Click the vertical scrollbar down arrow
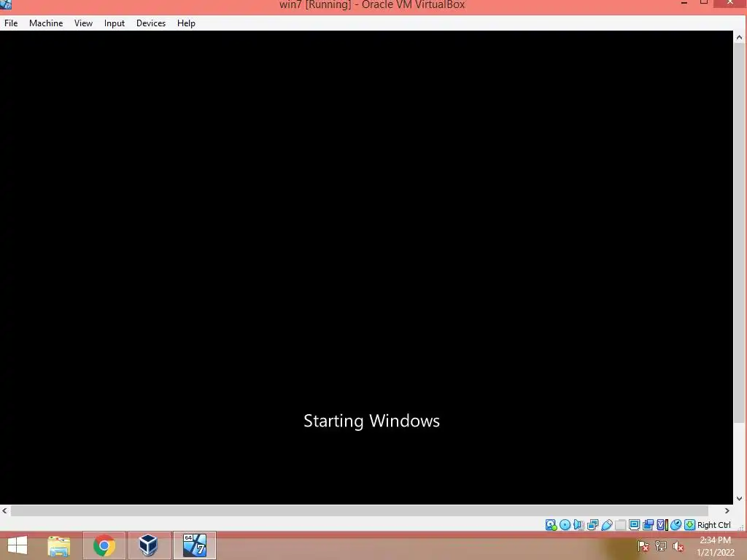Image resolution: width=747 pixels, height=560 pixels. (739, 499)
